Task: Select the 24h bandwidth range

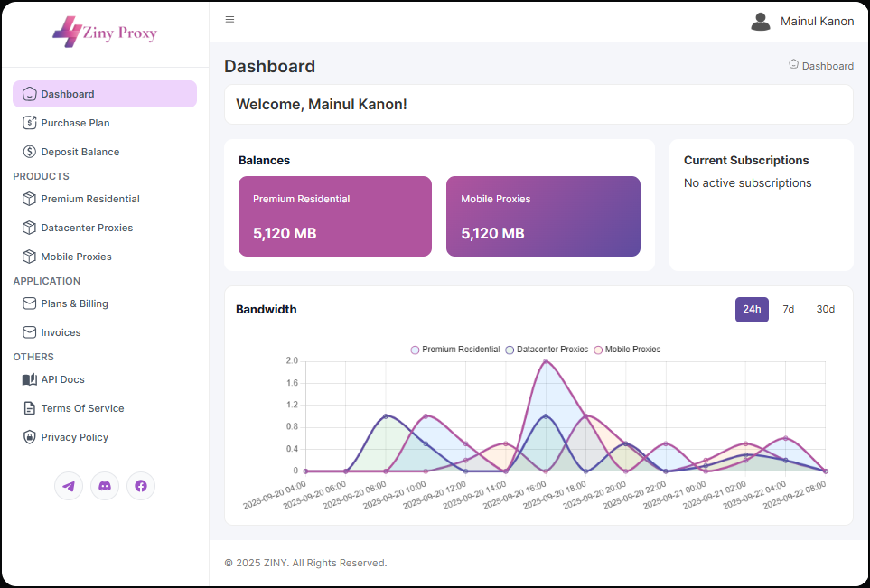Action: pos(752,309)
